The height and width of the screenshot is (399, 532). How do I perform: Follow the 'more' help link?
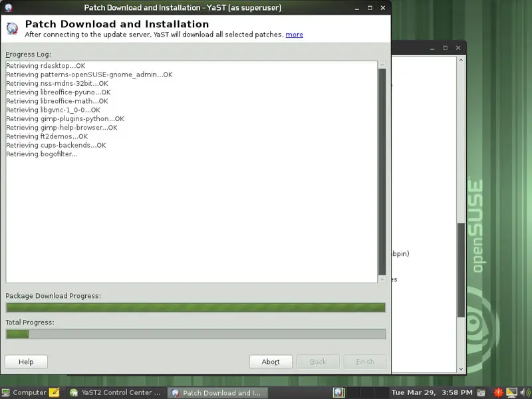[x=294, y=35]
